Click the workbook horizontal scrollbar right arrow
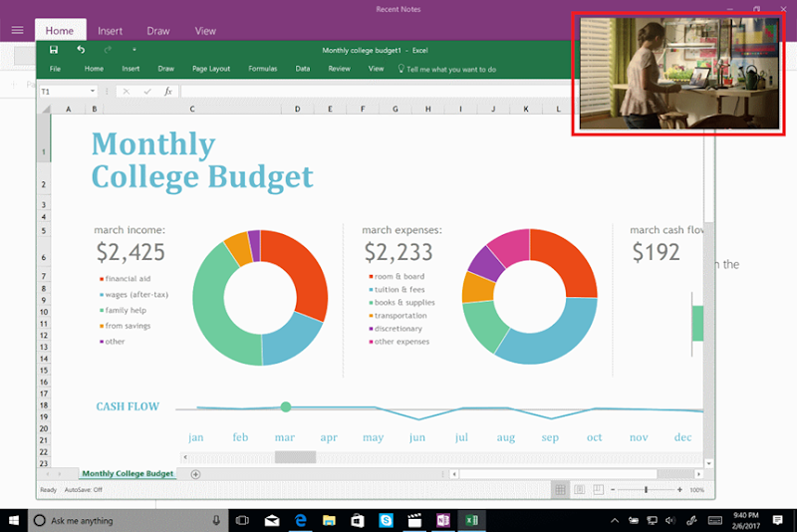The height and width of the screenshot is (532, 797). point(699,474)
